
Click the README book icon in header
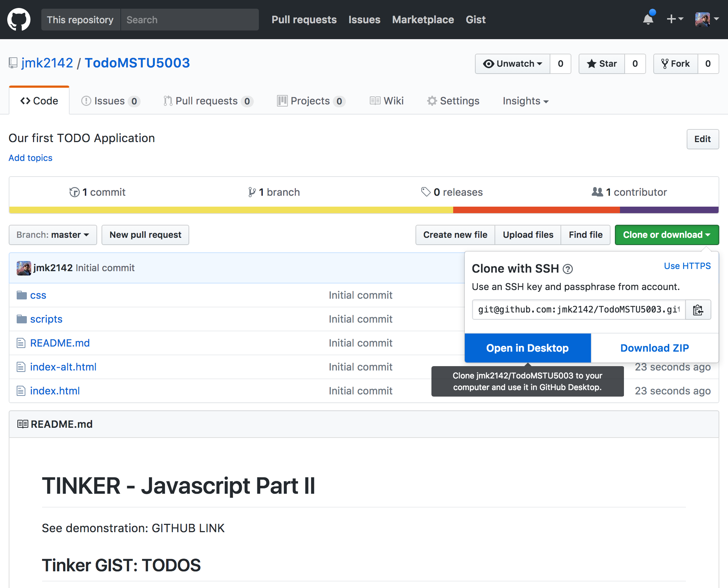[22, 424]
